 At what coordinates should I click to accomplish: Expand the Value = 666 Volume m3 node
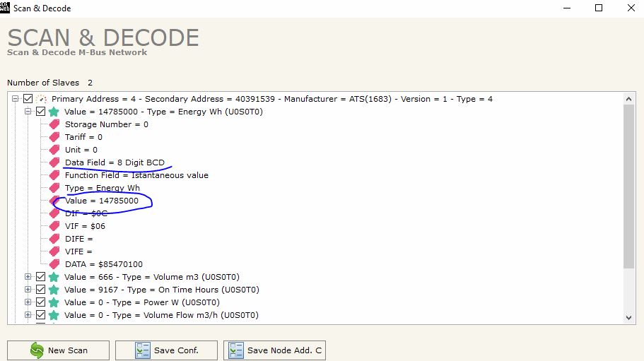tap(28, 277)
